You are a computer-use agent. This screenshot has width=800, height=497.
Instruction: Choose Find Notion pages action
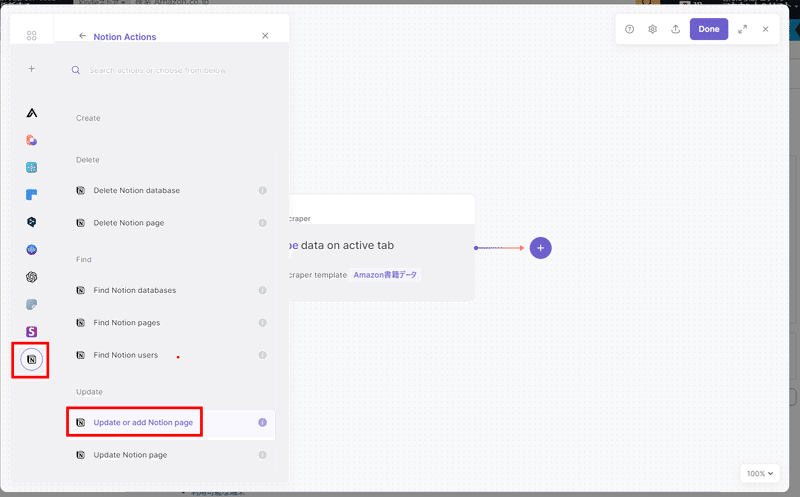171,322
